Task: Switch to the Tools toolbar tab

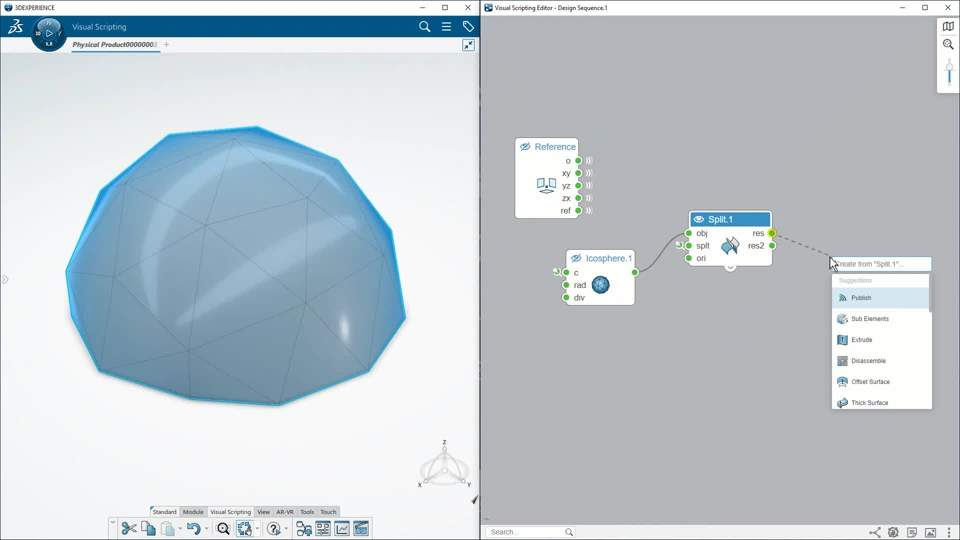Action: click(x=307, y=512)
